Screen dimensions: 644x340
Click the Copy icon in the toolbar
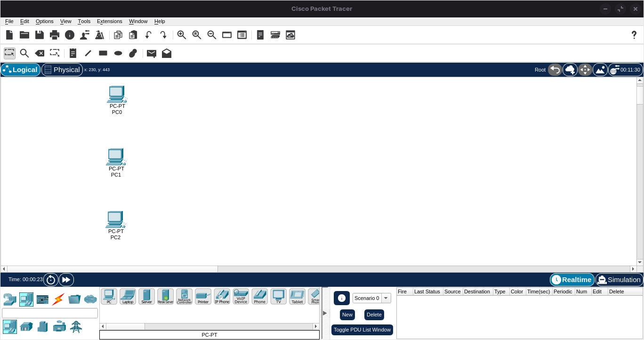coord(118,35)
